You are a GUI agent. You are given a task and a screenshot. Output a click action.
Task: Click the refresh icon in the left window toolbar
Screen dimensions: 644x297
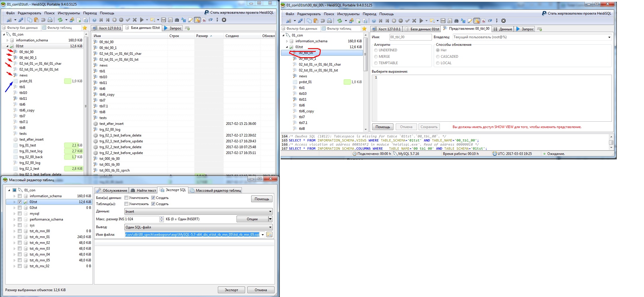click(x=60, y=20)
